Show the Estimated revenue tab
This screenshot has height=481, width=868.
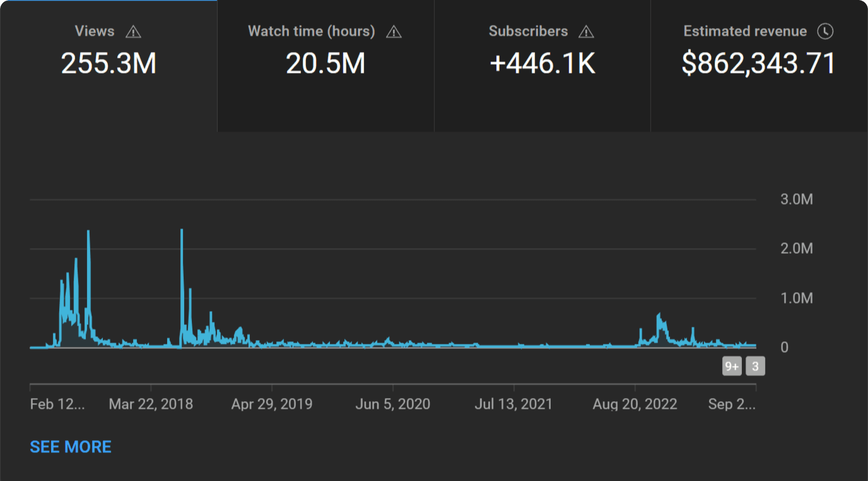point(759,66)
